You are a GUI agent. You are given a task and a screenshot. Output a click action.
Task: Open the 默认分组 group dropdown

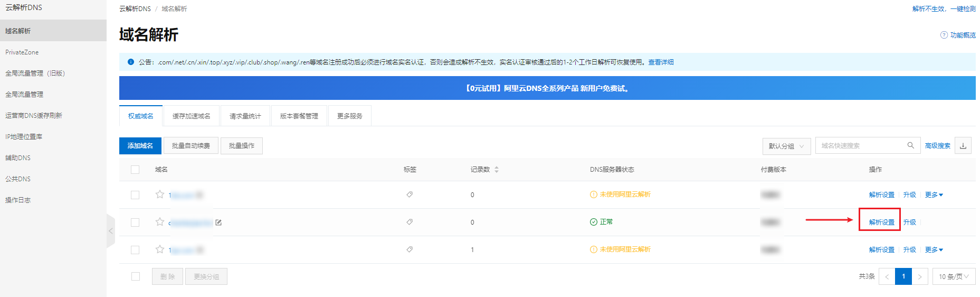click(786, 146)
